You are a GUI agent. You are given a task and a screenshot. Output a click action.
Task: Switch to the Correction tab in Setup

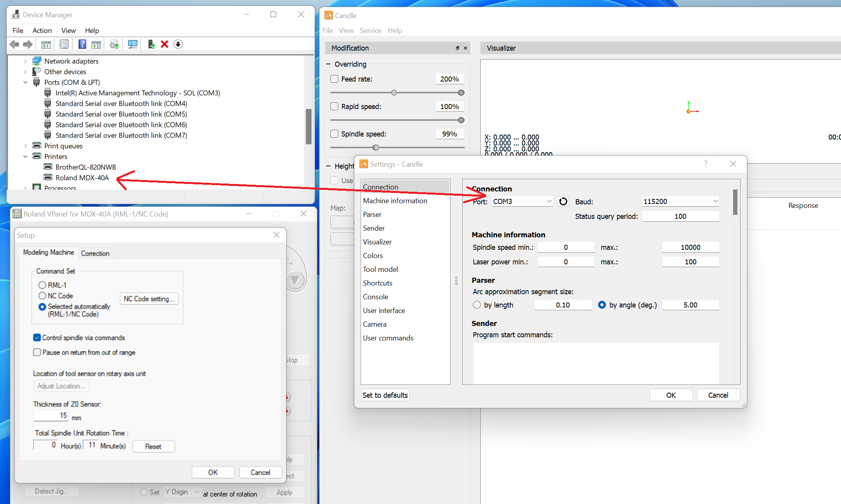(95, 253)
